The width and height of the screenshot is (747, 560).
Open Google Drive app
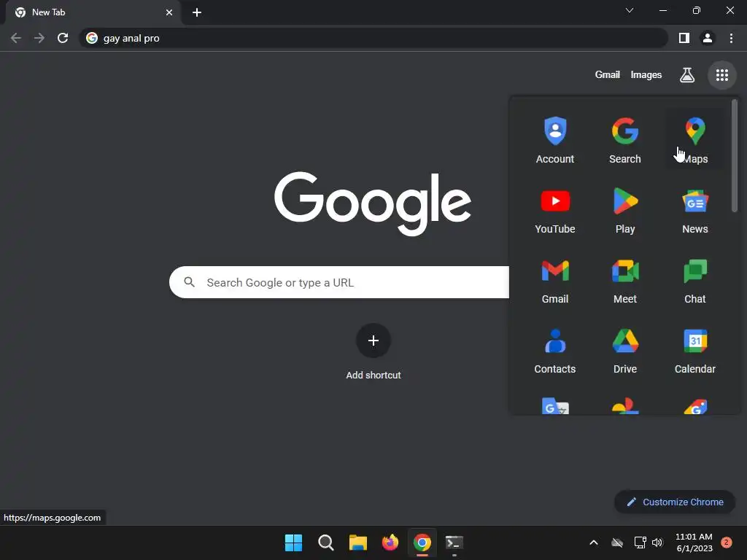tap(624, 350)
